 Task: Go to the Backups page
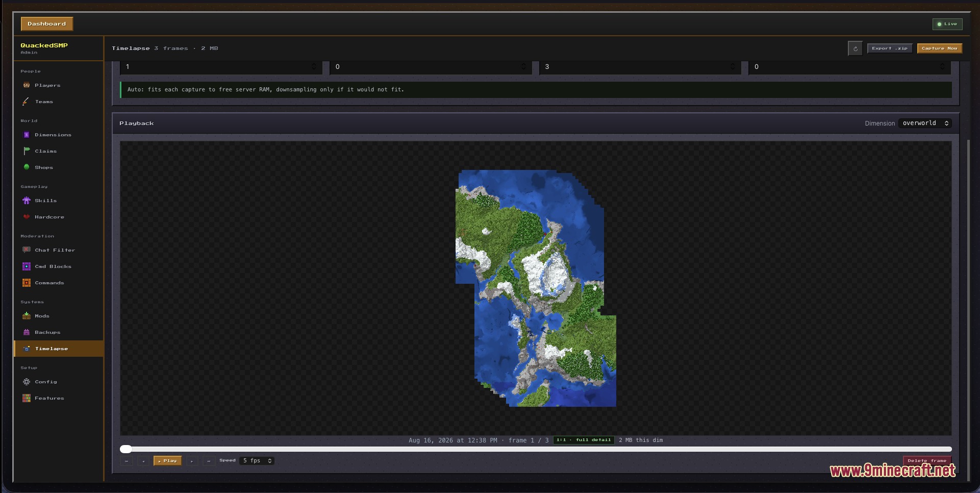pos(59,332)
